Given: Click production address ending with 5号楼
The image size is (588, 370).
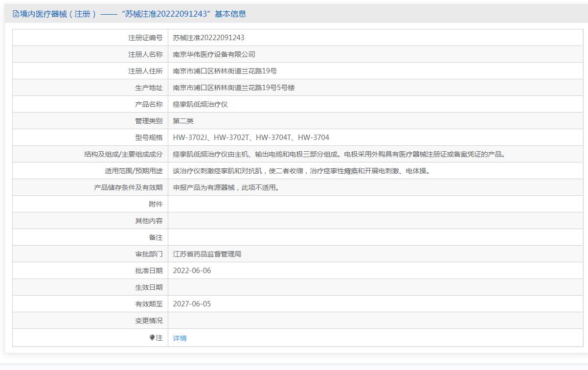Looking at the screenshot, I should [233, 88].
